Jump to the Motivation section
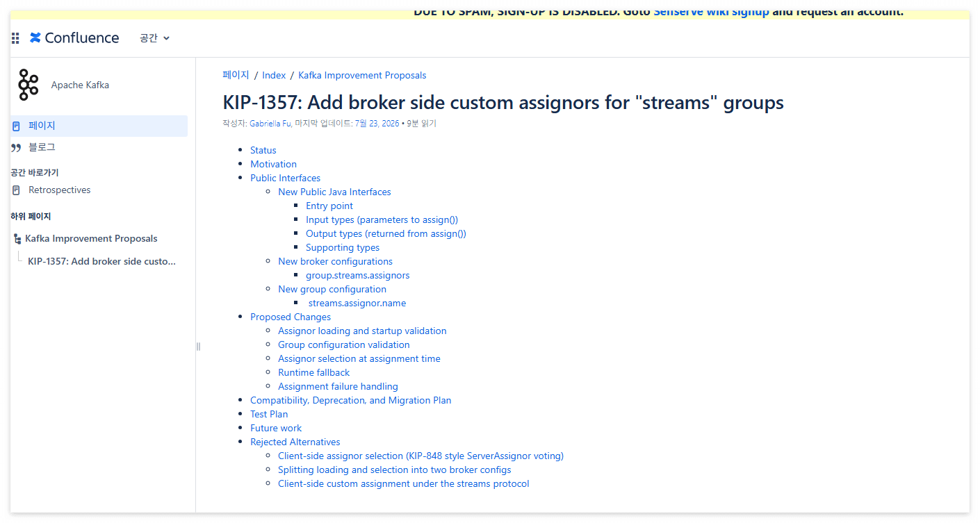The image size is (980, 523). (273, 164)
